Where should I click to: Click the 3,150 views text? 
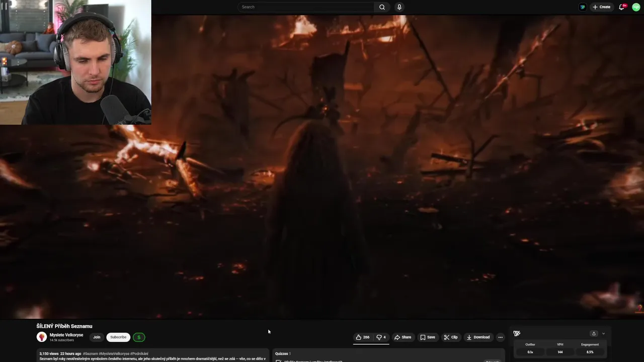click(x=49, y=353)
